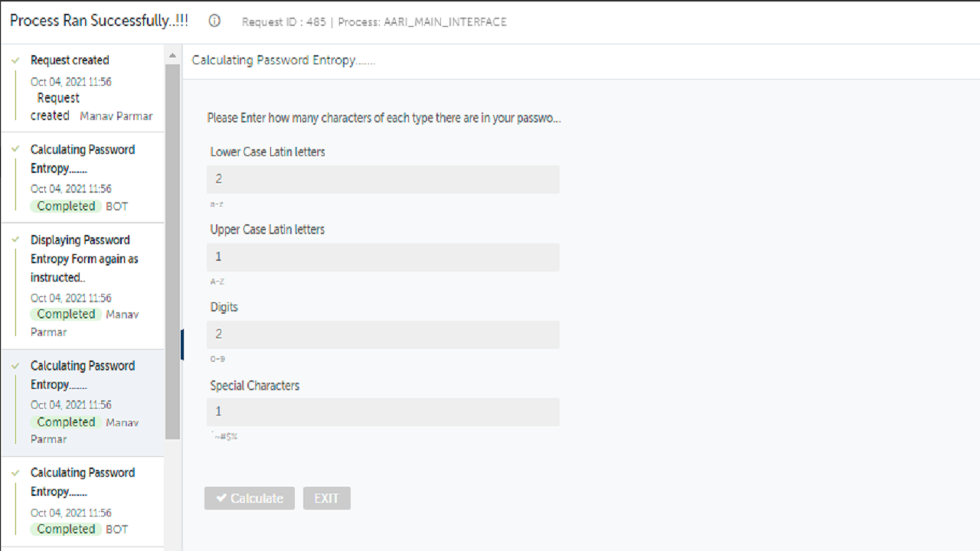Click the Calculate button
This screenshot has height=551, width=980.
(x=250, y=498)
